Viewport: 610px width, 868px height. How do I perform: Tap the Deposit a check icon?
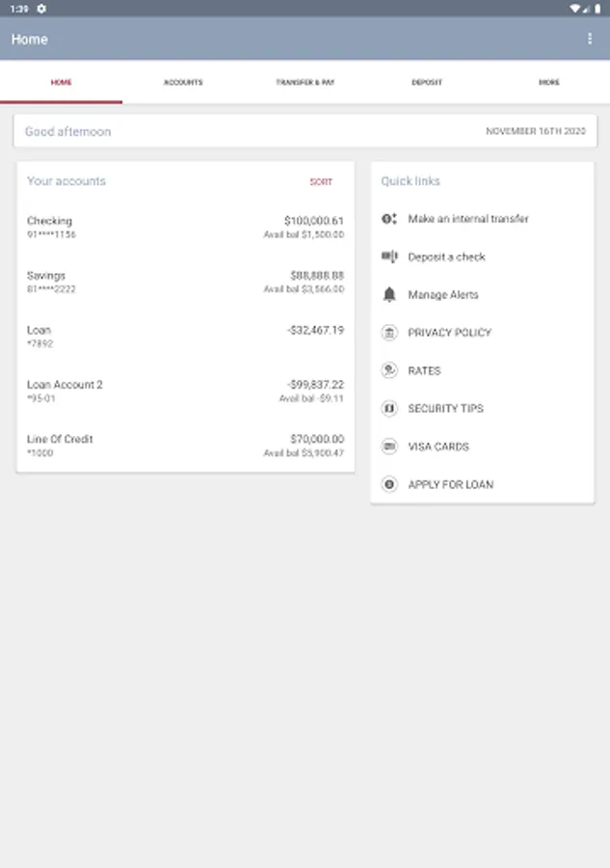coord(389,257)
